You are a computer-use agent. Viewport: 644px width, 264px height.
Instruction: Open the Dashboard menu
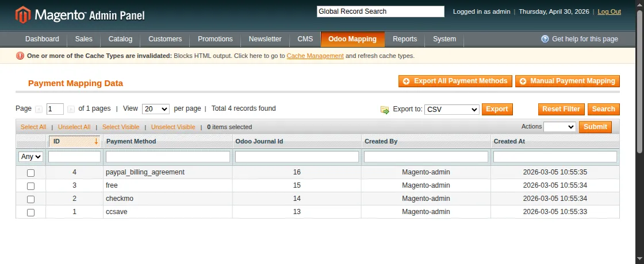(x=43, y=39)
